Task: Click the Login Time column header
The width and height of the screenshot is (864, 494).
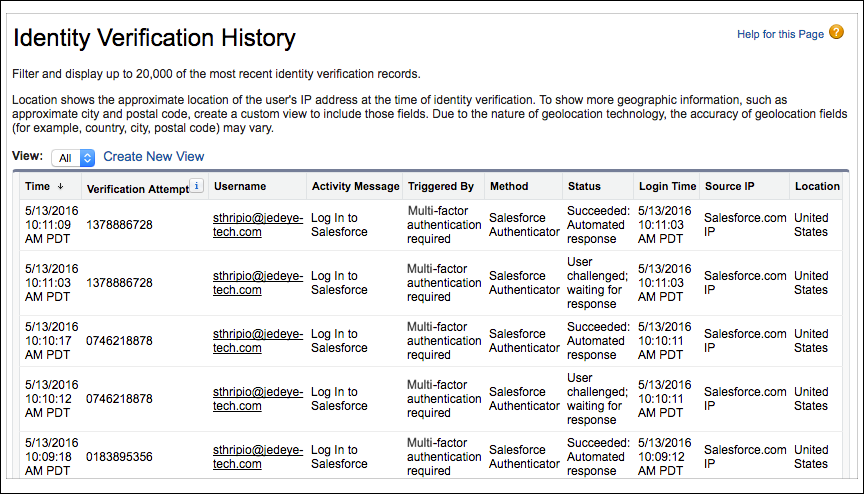Action: pyautogui.click(x=667, y=186)
